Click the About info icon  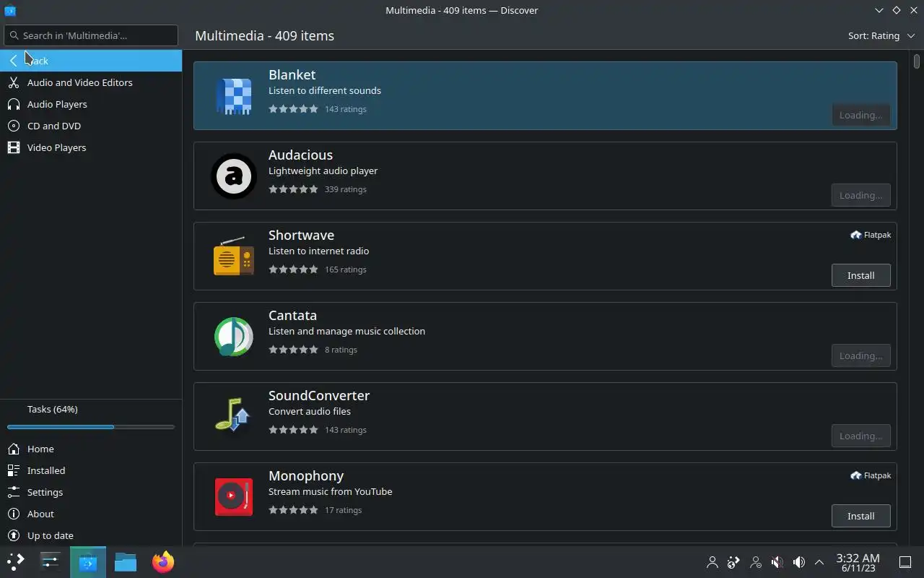coord(14,514)
